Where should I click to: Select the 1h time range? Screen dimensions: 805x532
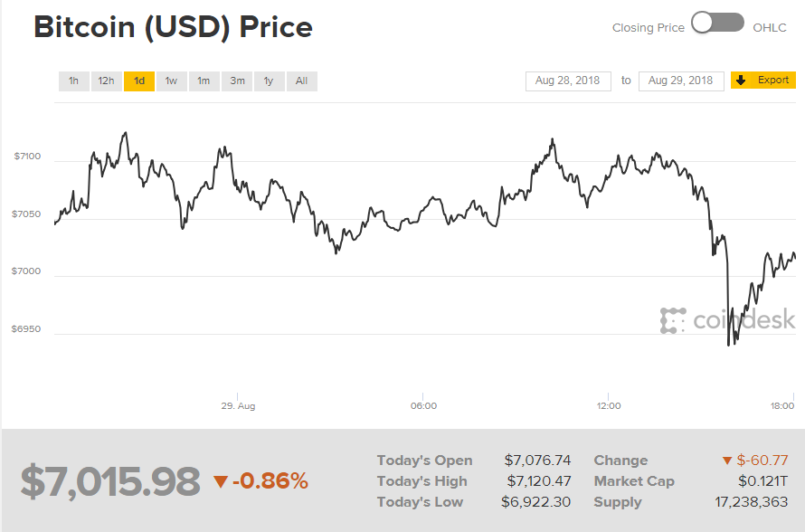click(73, 81)
